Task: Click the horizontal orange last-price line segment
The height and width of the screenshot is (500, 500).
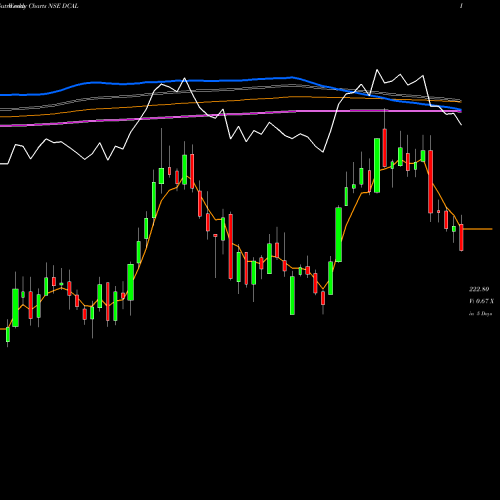Action: pos(478,229)
